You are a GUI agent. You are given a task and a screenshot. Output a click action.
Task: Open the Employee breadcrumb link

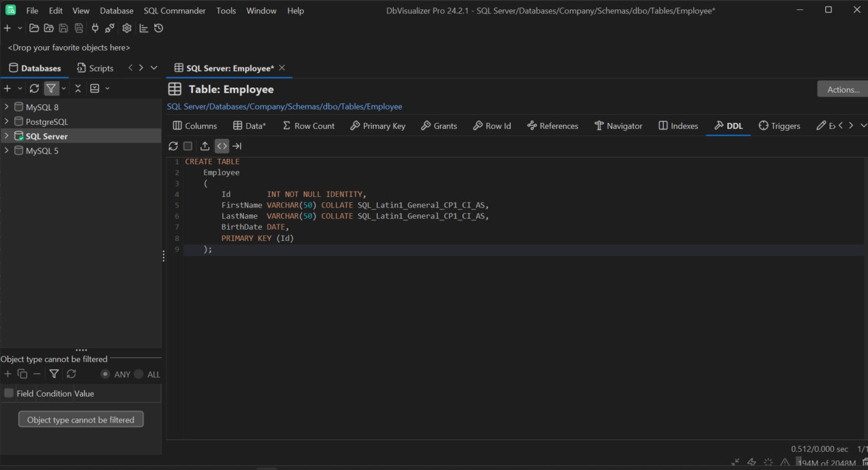click(383, 106)
